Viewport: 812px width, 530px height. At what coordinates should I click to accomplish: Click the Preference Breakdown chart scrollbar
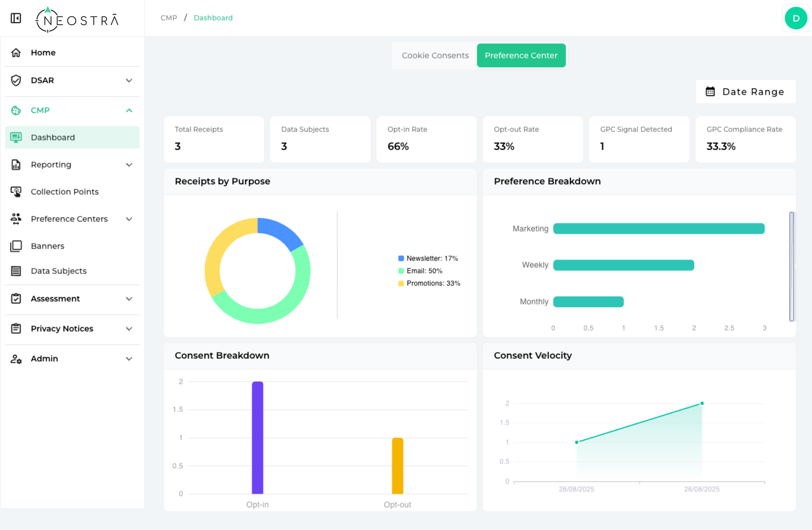[791, 266]
